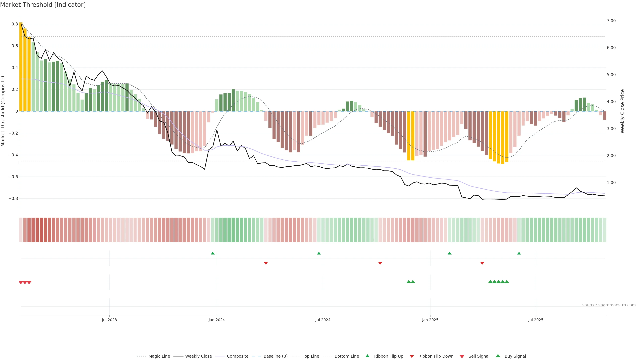Click the Ribbon Flip Up marker just before Jan 2024
This screenshot has width=644, height=362.
[213, 253]
